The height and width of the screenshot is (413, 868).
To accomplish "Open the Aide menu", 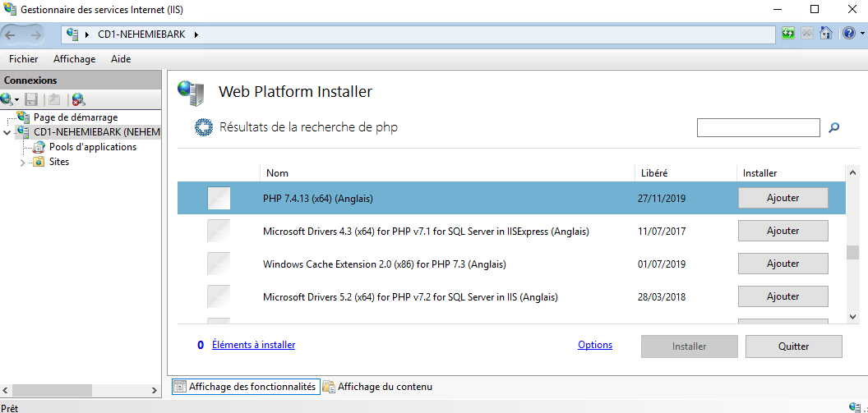I will [x=121, y=59].
